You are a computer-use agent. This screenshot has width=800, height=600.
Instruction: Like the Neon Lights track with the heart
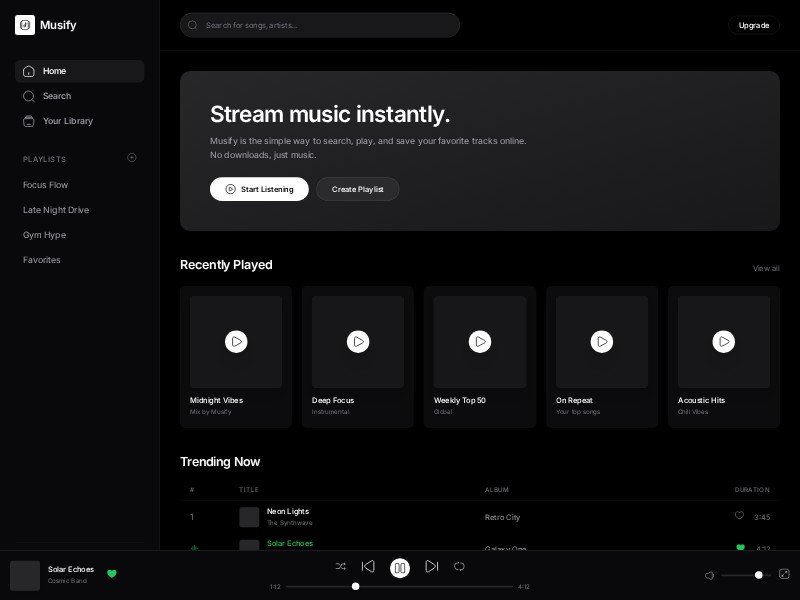point(739,516)
